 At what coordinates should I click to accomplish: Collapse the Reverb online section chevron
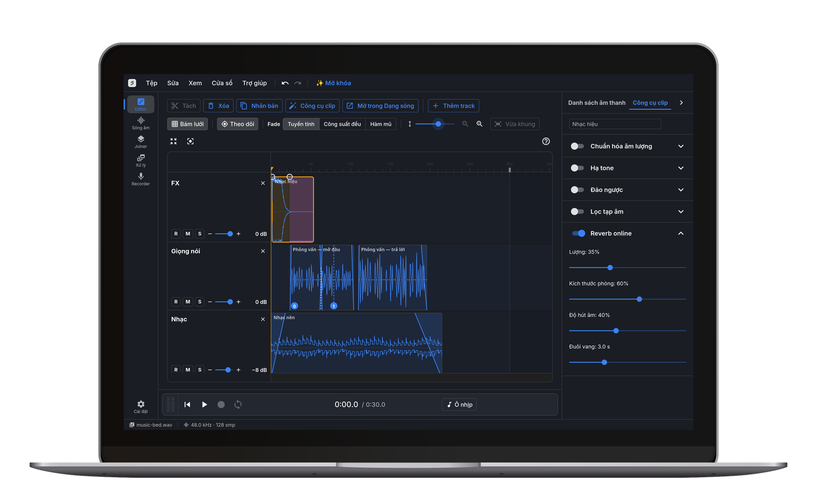pos(681,233)
